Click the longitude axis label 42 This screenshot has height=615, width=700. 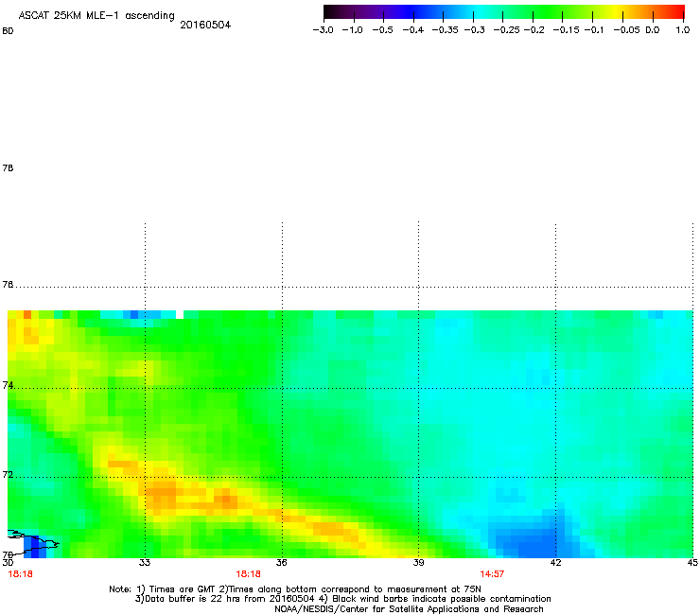point(555,562)
